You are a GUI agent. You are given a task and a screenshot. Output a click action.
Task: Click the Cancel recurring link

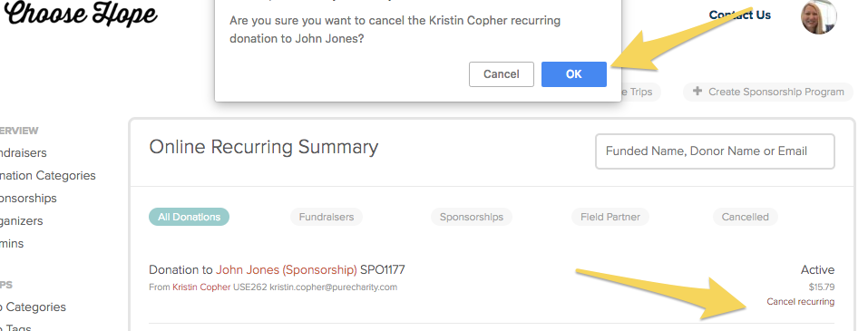tap(801, 302)
